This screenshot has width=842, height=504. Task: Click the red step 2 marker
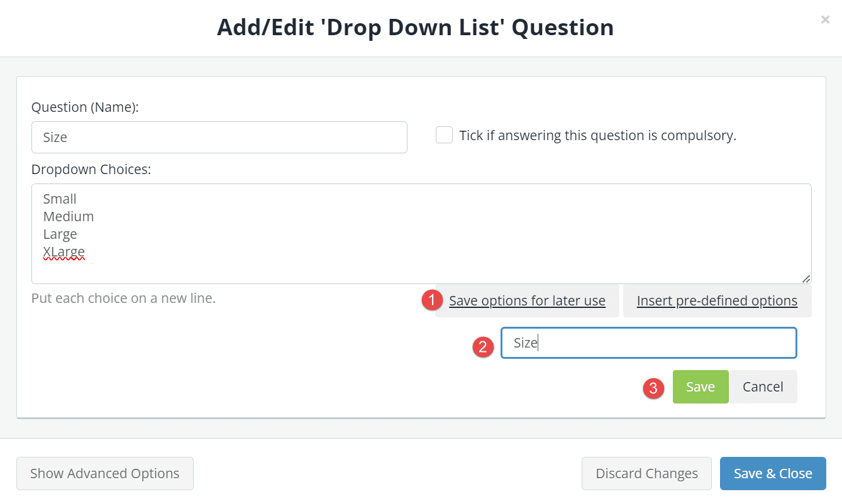483,347
